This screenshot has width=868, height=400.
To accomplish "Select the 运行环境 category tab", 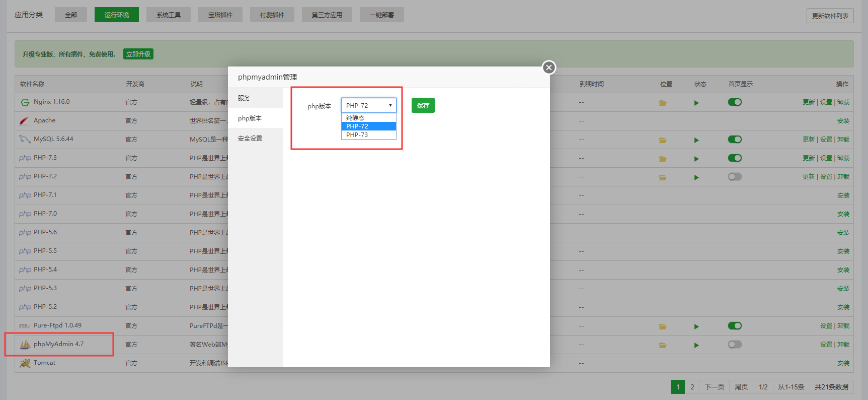I will click(117, 15).
